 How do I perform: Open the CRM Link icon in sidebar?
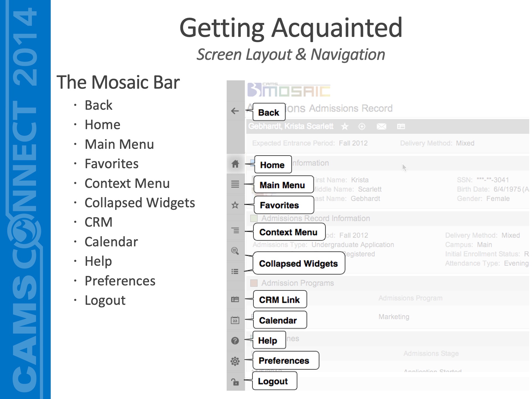click(x=235, y=299)
